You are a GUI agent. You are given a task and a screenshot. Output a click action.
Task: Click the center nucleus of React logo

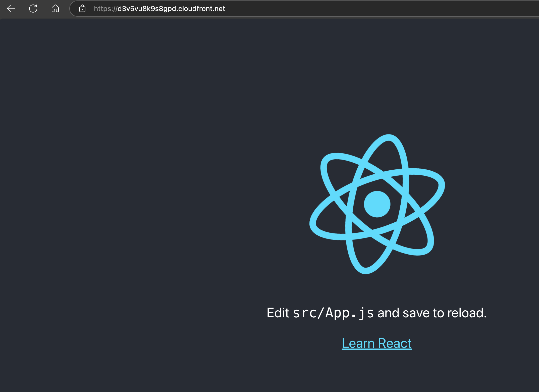click(x=377, y=204)
